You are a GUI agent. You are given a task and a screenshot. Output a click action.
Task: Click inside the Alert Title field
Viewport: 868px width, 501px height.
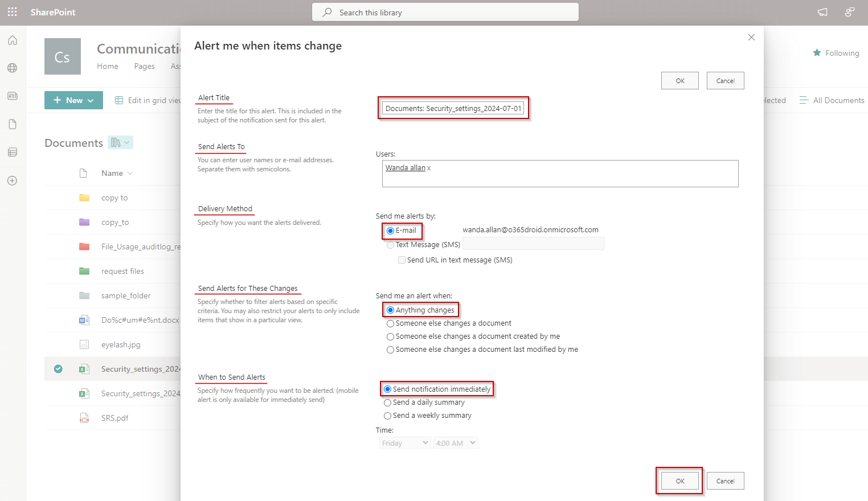453,108
